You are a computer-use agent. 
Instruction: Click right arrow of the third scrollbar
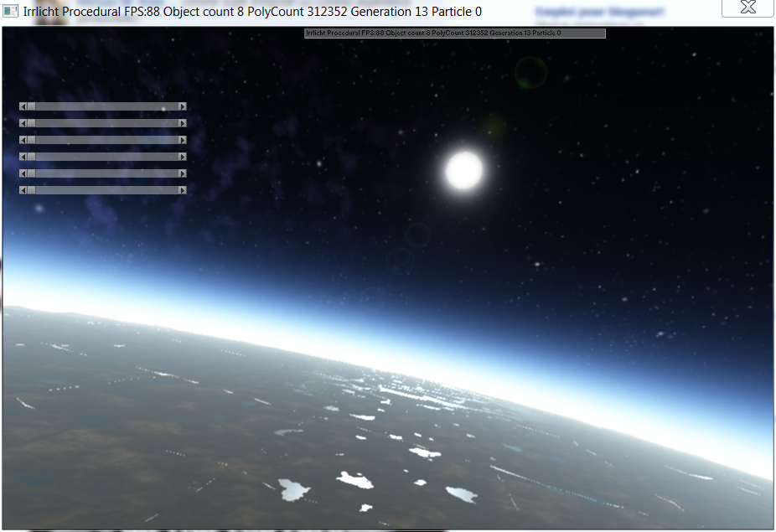pyautogui.click(x=183, y=140)
